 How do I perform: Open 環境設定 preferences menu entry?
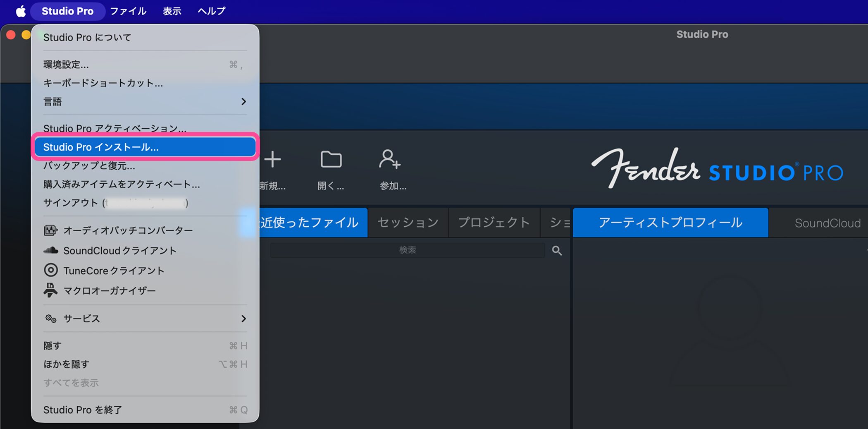66,65
